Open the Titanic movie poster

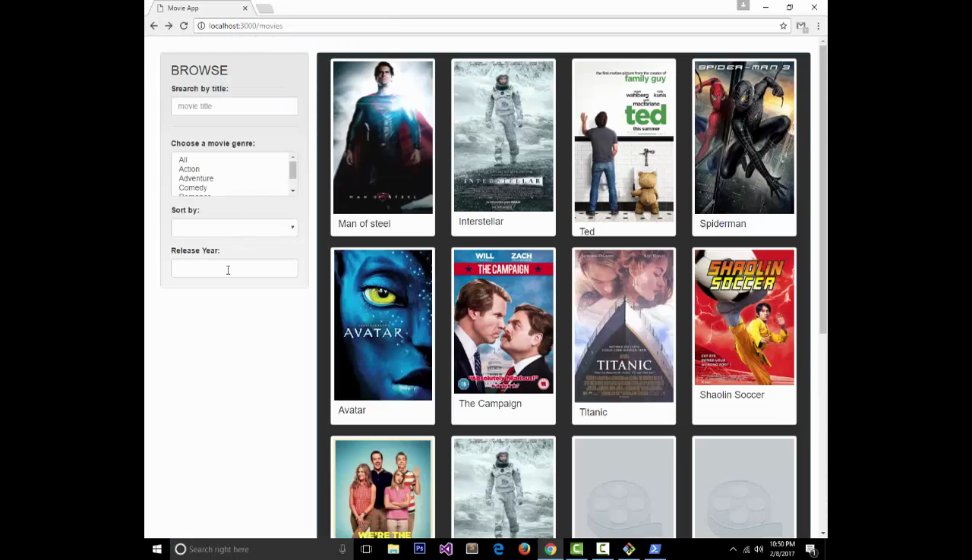point(624,326)
